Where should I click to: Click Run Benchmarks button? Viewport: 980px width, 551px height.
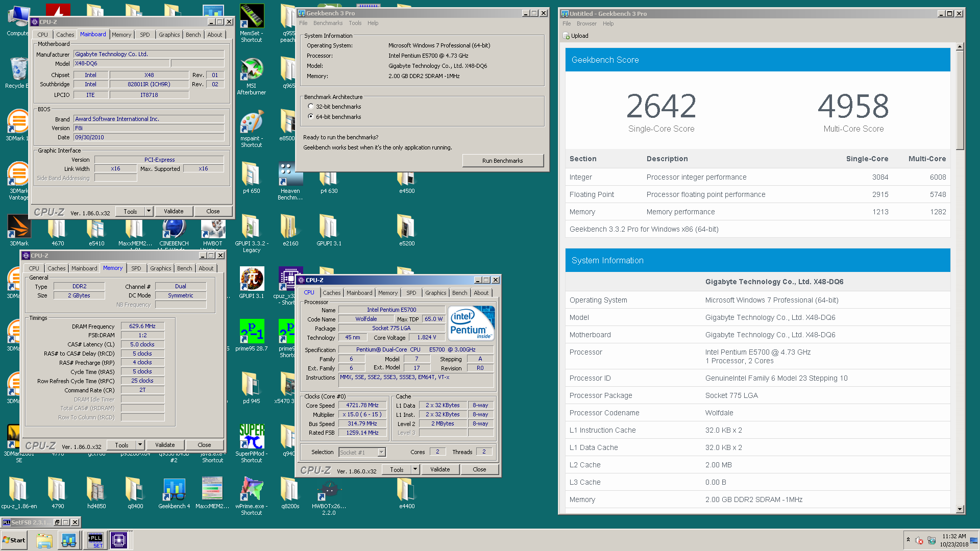click(503, 161)
